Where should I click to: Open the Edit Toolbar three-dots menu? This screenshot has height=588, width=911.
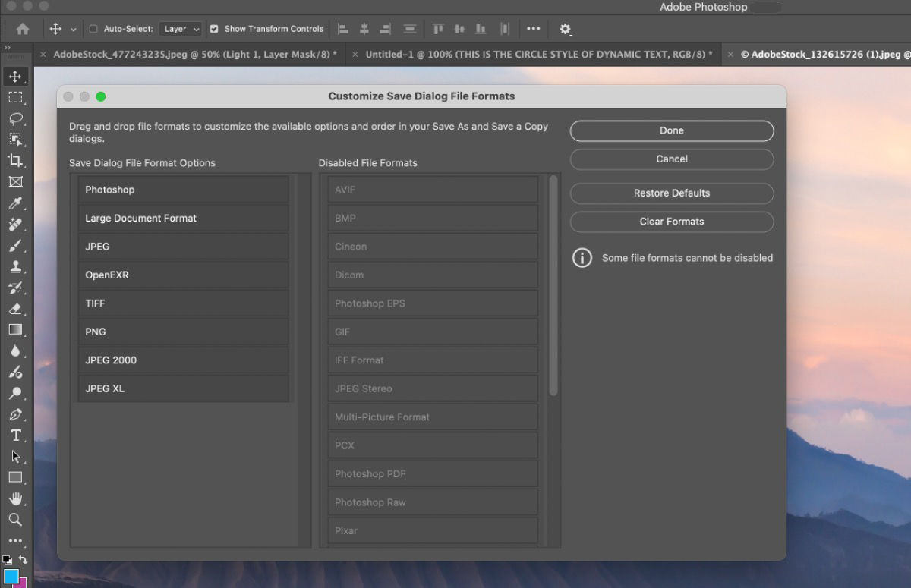15,542
